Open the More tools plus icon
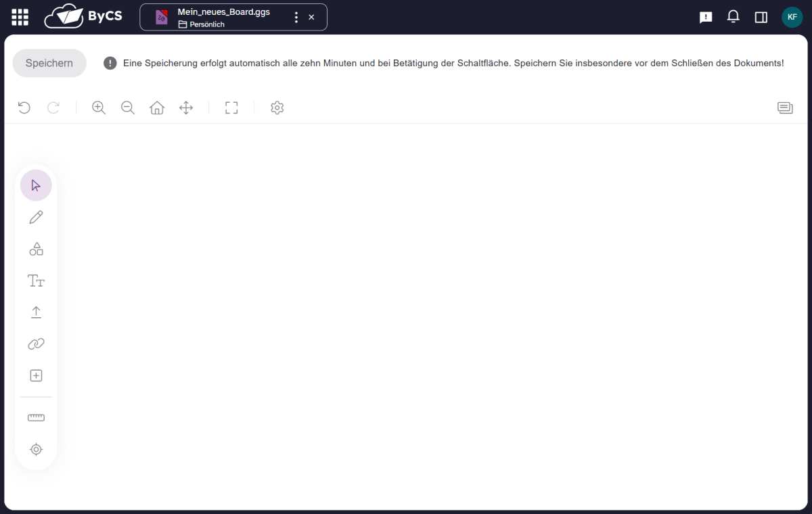This screenshot has width=812, height=514. [36, 375]
